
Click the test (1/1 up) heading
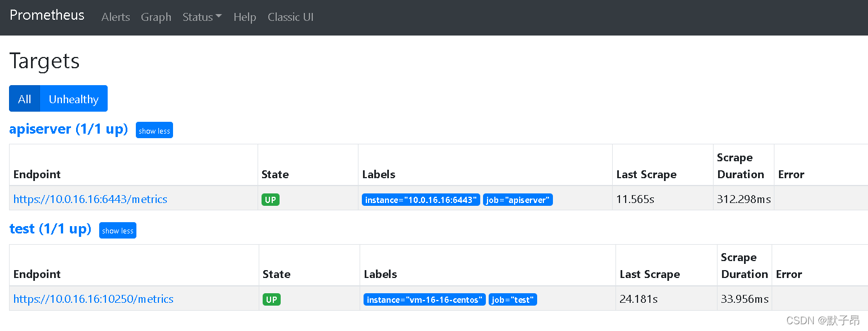[x=50, y=229]
